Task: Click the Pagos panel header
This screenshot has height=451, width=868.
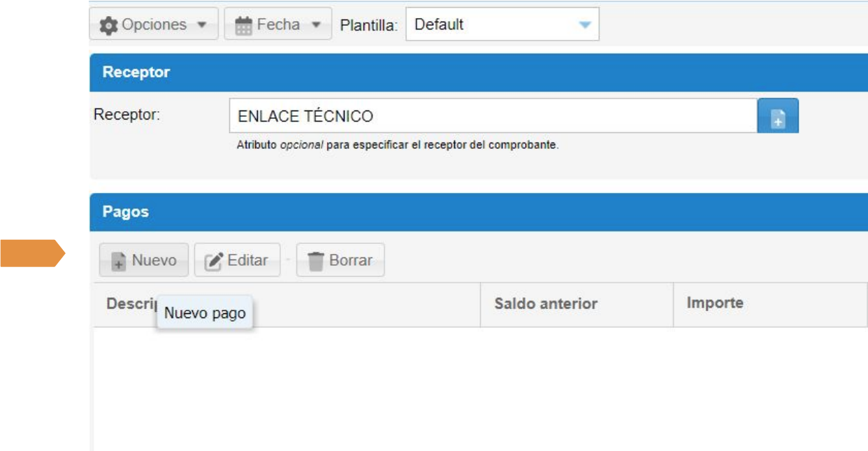Action: pos(478,212)
